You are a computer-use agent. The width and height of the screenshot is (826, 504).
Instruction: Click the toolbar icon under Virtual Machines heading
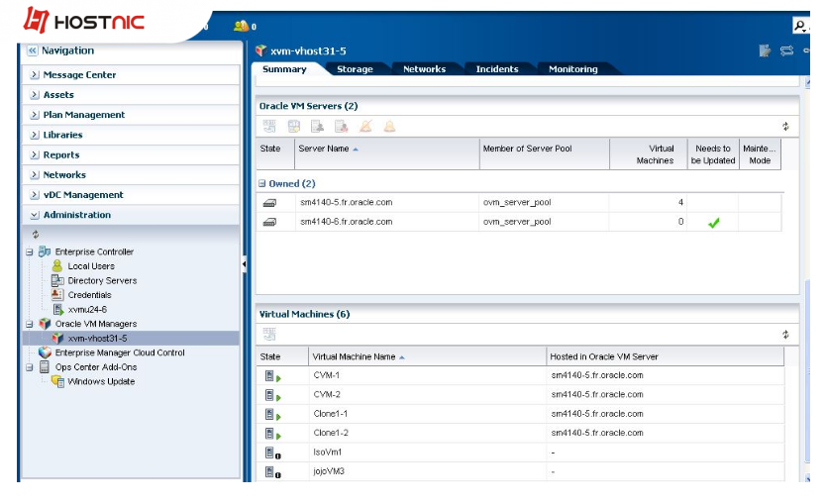tap(269, 335)
